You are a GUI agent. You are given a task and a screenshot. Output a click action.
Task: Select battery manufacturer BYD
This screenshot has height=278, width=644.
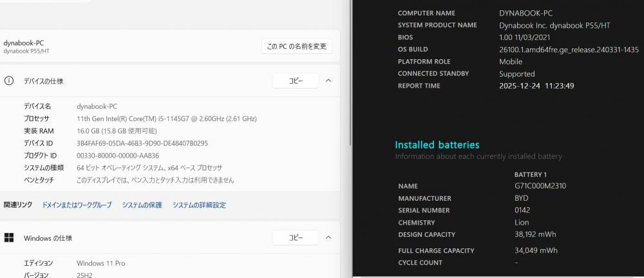pyautogui.click(x=521, y=198)
